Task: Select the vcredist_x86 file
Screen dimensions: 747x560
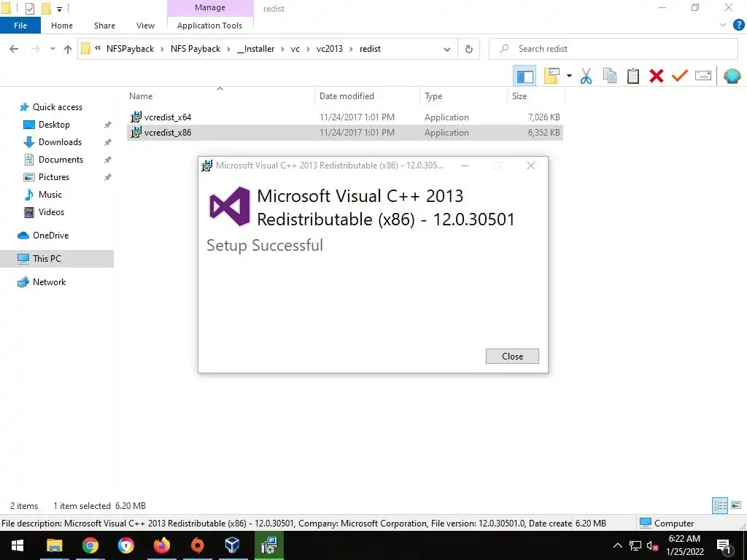Action: tap(345, 133)
